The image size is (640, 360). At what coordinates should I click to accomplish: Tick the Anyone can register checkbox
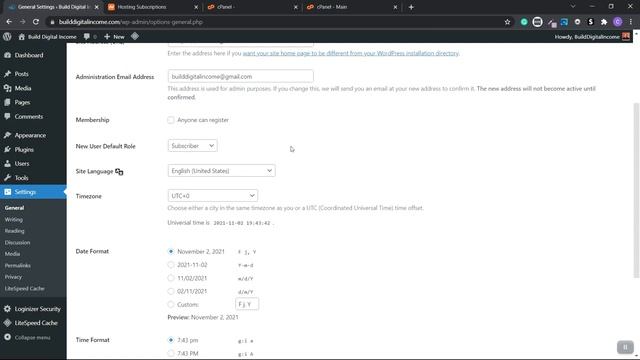[171, 120]
